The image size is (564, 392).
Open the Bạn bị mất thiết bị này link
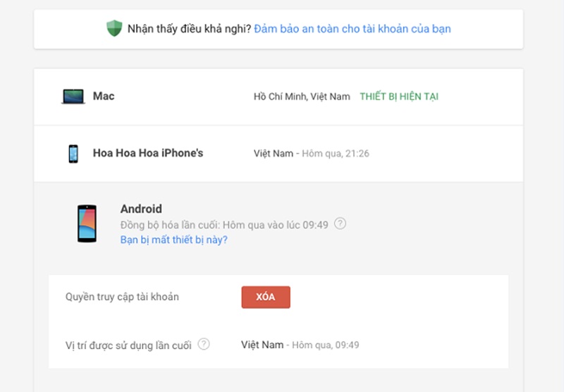click(x=173, y=240)
